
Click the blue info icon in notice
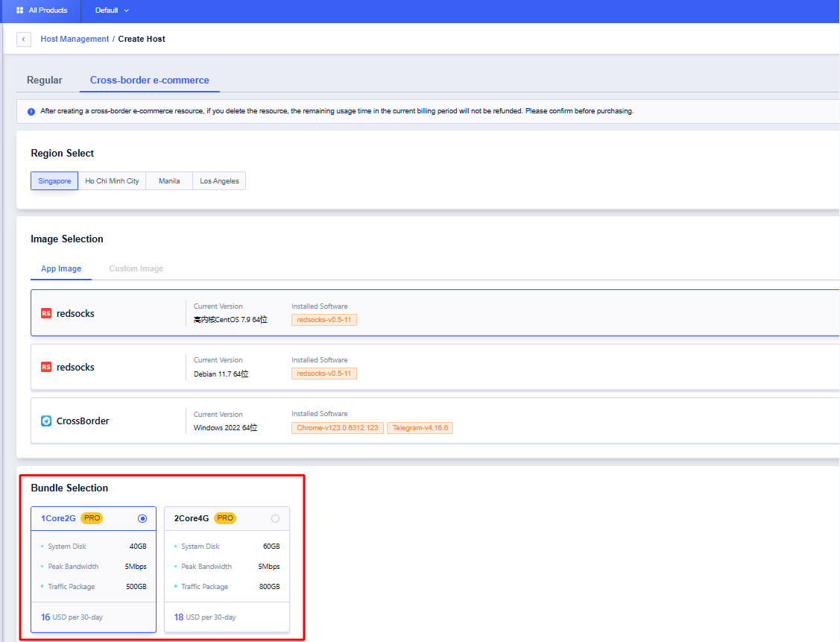[31, 111]
